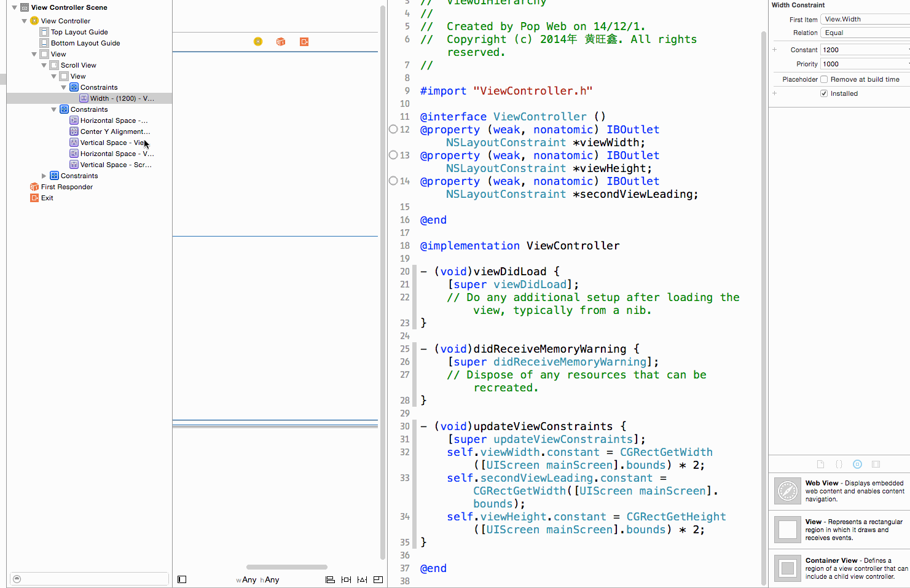Collapse the View Controller Scene
Viewport: 910px width, 588px height.
tap(15, 7)
